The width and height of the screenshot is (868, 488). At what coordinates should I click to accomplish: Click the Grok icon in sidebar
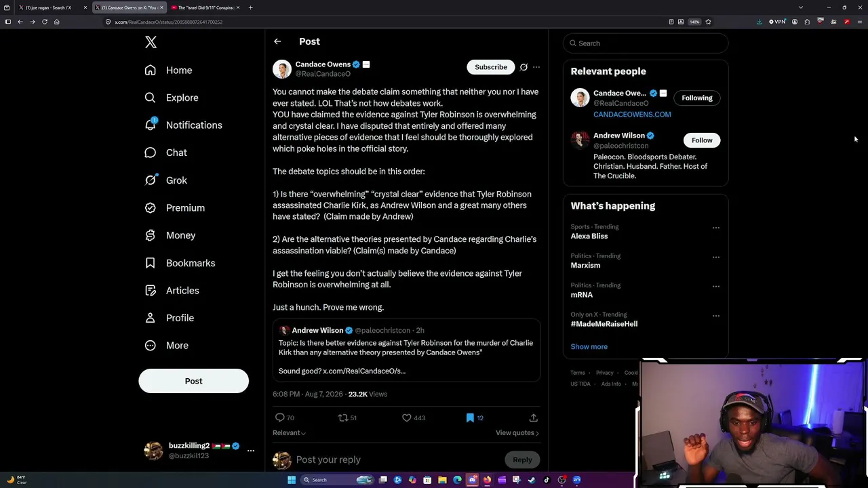coord(151,180)
